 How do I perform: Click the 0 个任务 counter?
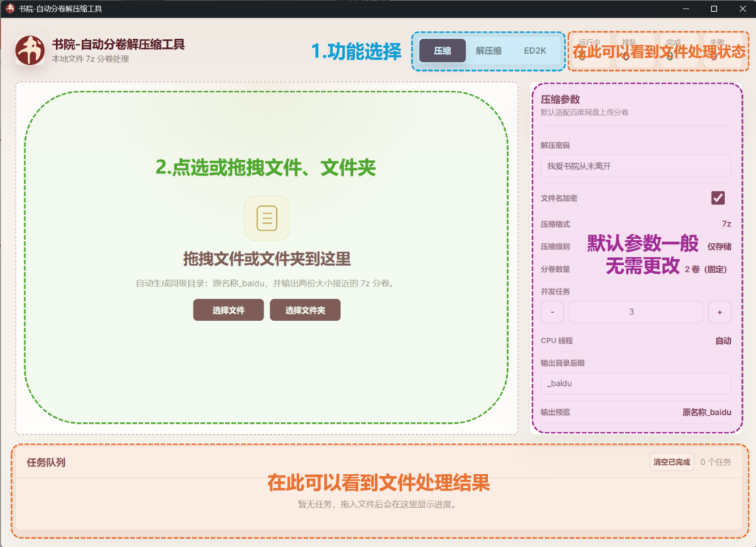tap(715, 462)
